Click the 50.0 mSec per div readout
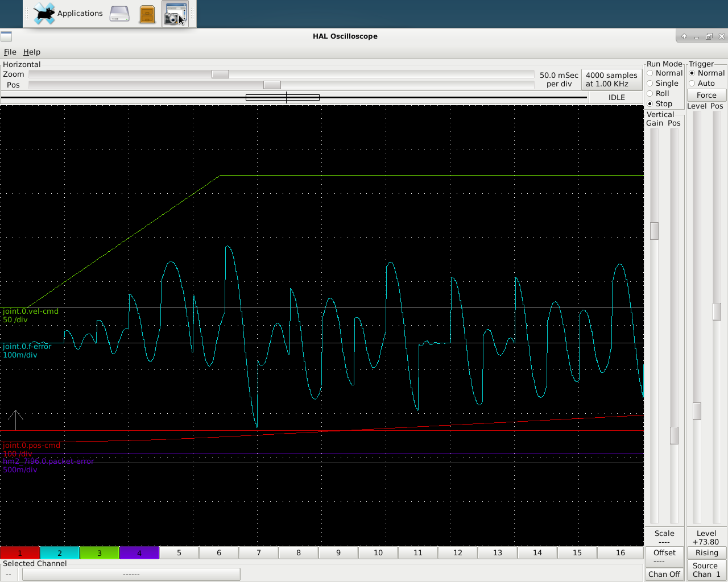Viewport: 728px width, 582px height. pos(559,80)
